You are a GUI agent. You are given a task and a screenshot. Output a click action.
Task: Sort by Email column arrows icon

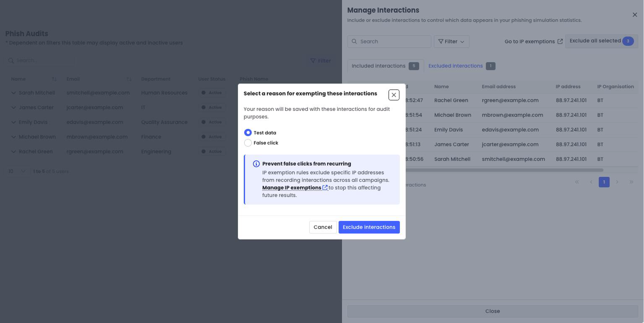tap(129, 79)
